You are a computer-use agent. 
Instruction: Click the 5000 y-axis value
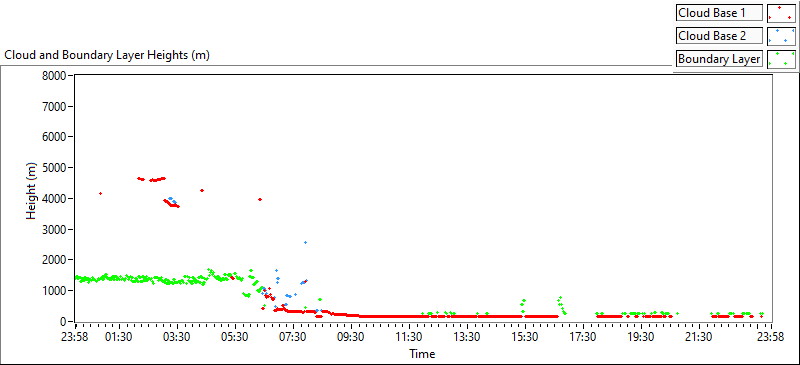pos(53,168)
